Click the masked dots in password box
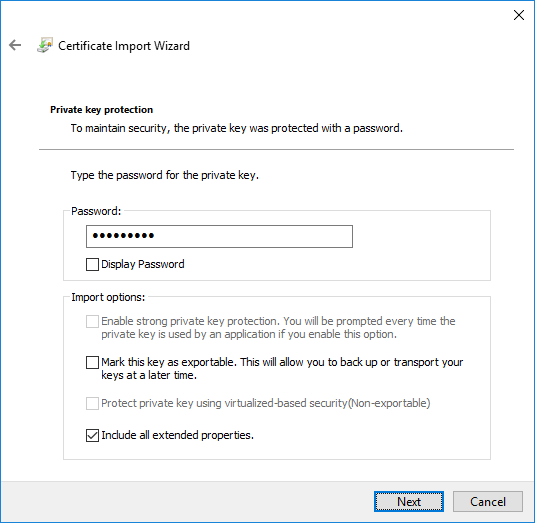 click(x=123, y=235)
